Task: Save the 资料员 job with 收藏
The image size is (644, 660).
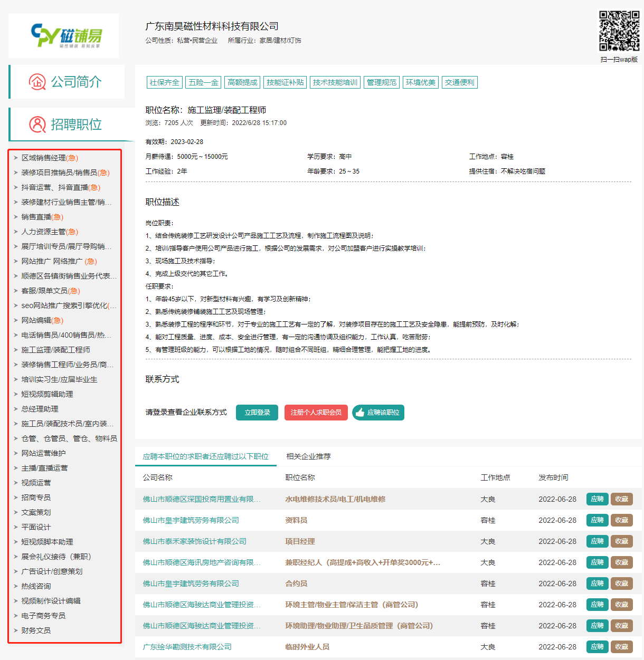Action: click(x=621, y=520)
